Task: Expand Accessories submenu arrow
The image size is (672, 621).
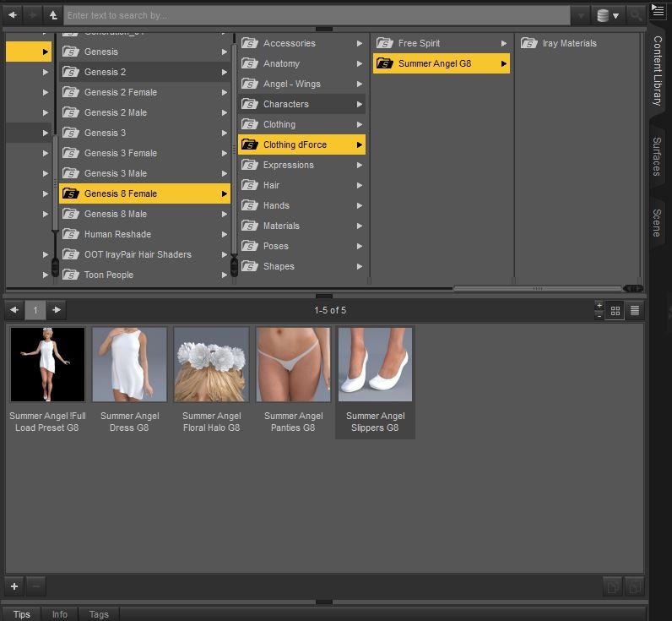Action: coord(359,43)
